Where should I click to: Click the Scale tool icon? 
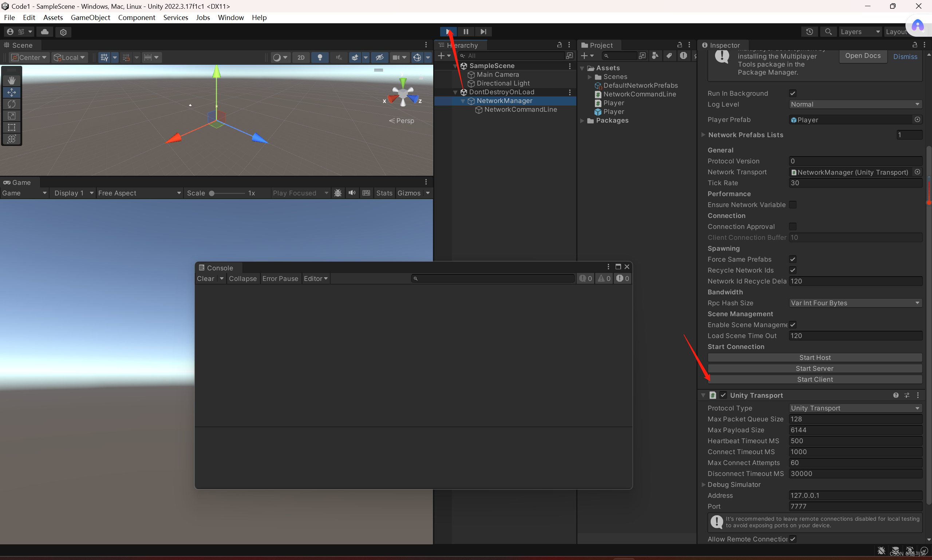pos(11,115)
